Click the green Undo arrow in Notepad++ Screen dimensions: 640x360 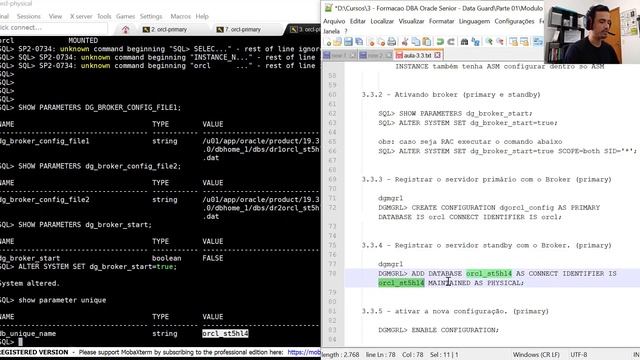coord(440,42)
